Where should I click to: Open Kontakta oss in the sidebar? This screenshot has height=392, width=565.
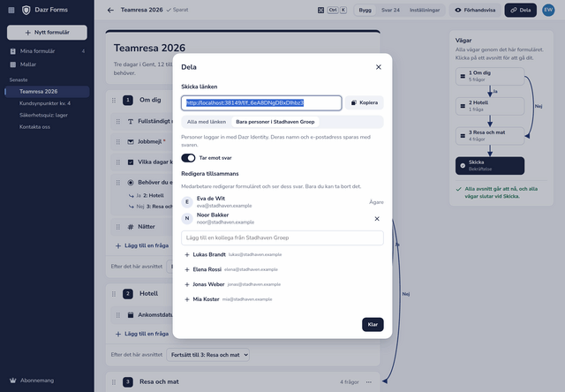coord(47,127)
